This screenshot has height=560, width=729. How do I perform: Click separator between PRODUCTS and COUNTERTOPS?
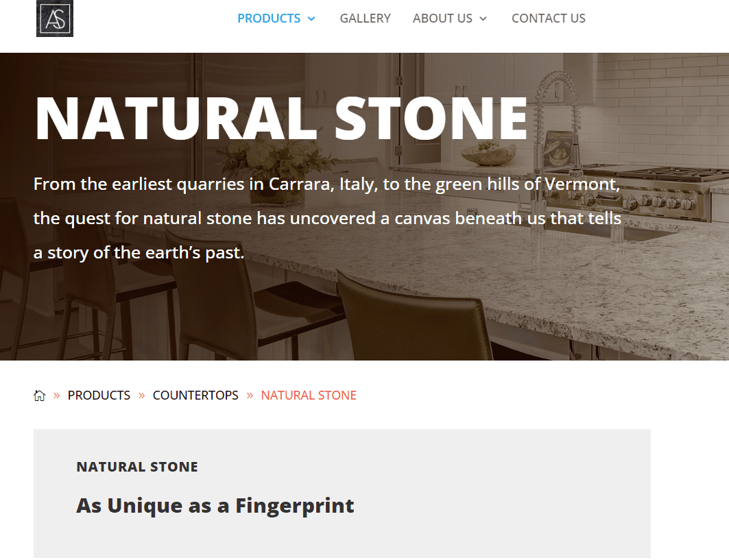141,395
